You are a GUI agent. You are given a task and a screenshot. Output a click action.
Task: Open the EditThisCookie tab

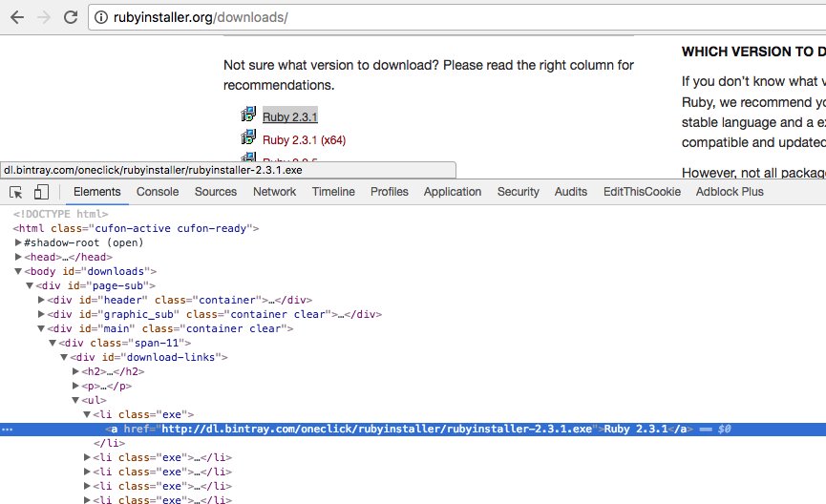pos(642,192)
